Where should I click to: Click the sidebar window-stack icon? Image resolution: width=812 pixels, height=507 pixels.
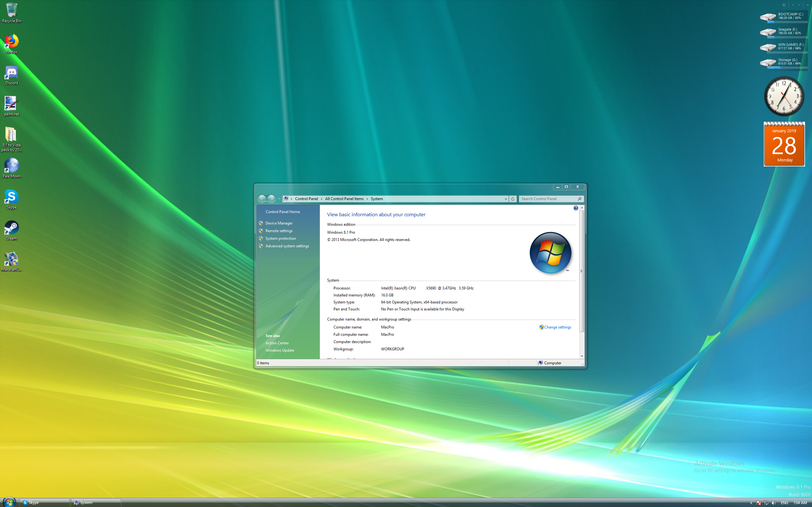point(784,5)
